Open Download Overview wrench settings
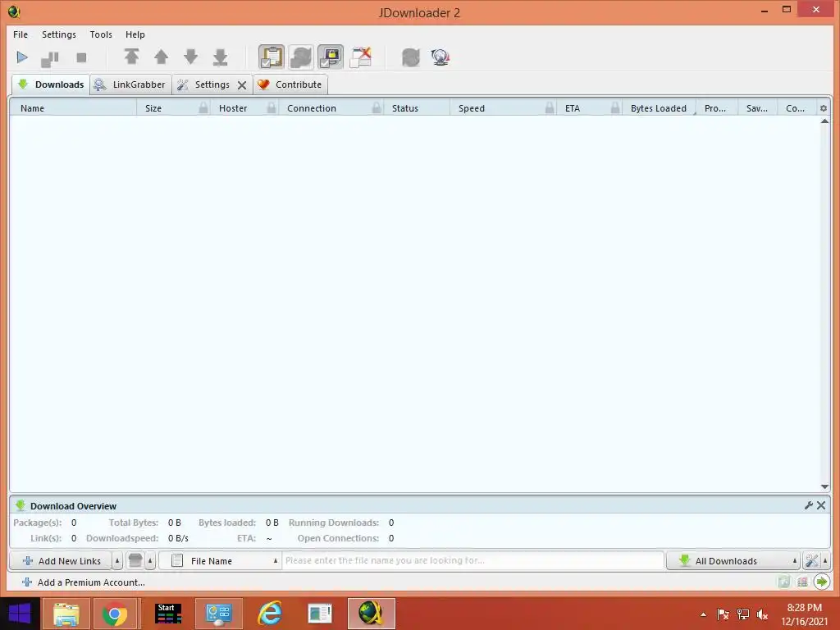The image size is (840, 630). pyautogui.click(x=809, y=505)
